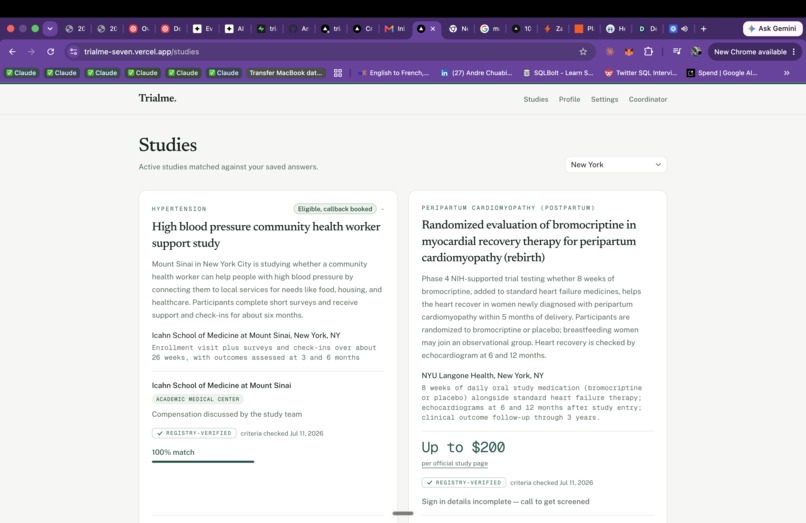Click the 'Up to $200' compensation text
Screen dimensions: 806x523
click(463, 447)
